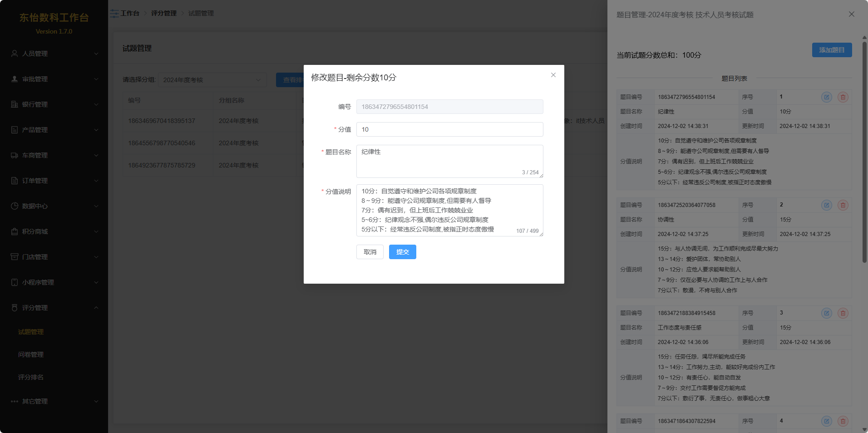Collapse the 评分管理 sidebar section
Screen dimensions: 868x433
(54, 308)
